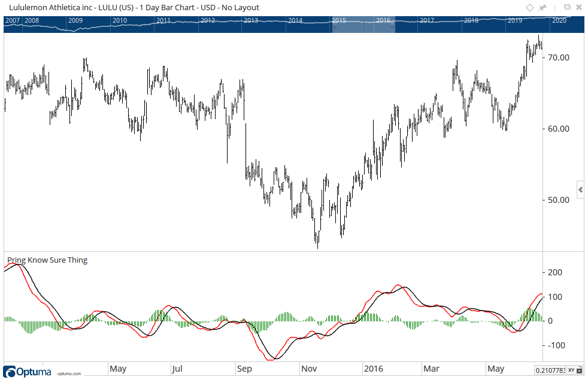Toggle the unlocked padlock scale lock
This screenshot has height=380, width=588.
coord(580,370)
